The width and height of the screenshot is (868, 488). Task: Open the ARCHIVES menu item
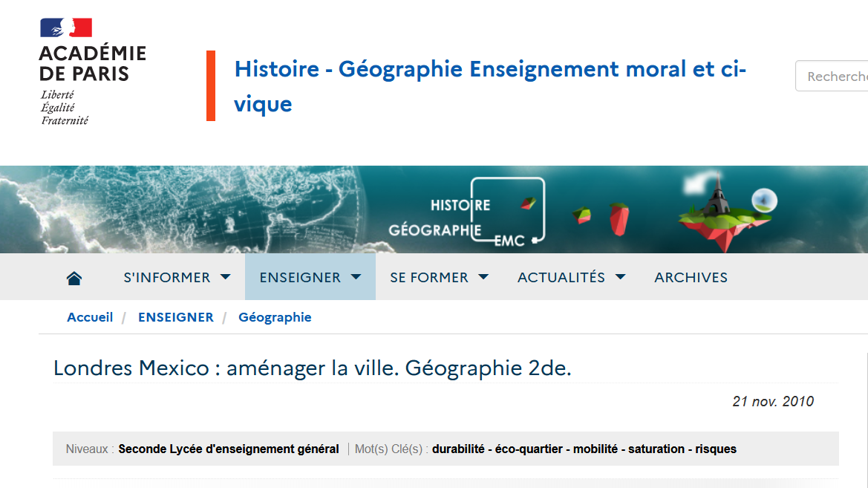pyautogui.click(x=691, y=277)
